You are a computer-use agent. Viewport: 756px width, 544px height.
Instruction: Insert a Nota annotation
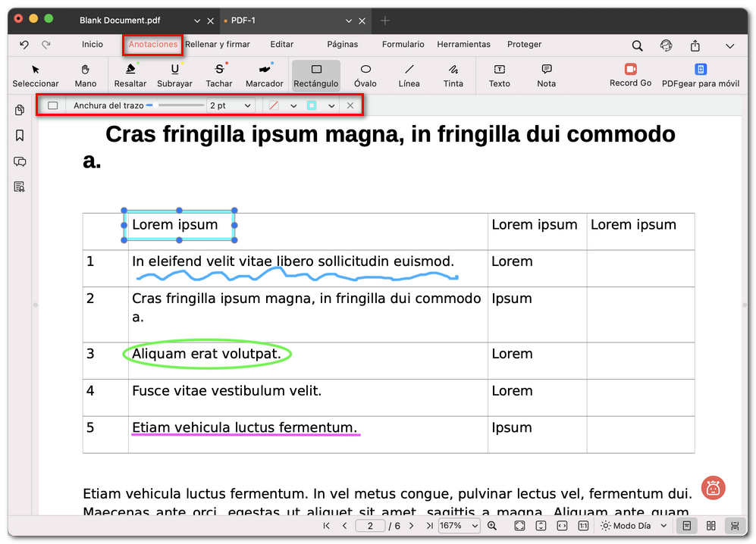(x=545, y=76)
